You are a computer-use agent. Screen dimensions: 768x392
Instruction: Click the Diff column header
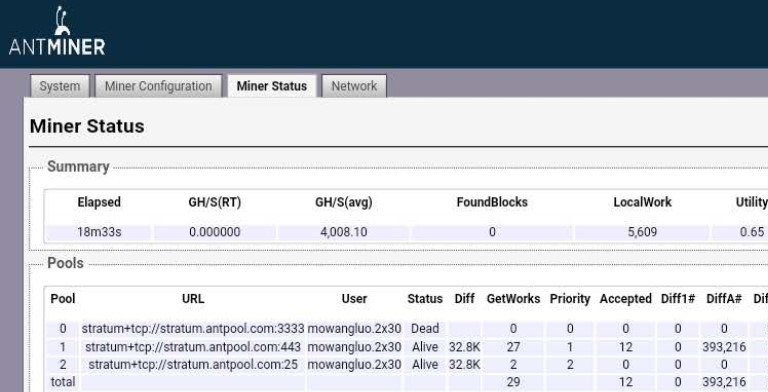coord(464,298)
